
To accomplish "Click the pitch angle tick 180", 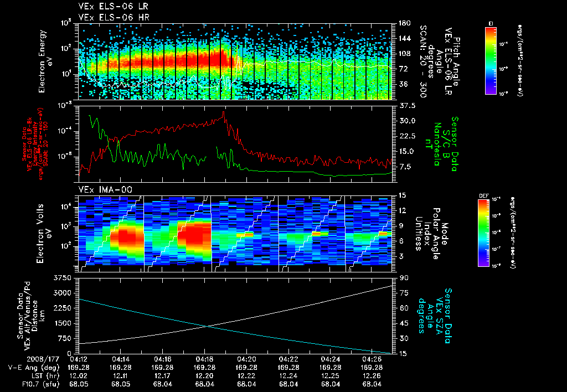I will (404, 23).
